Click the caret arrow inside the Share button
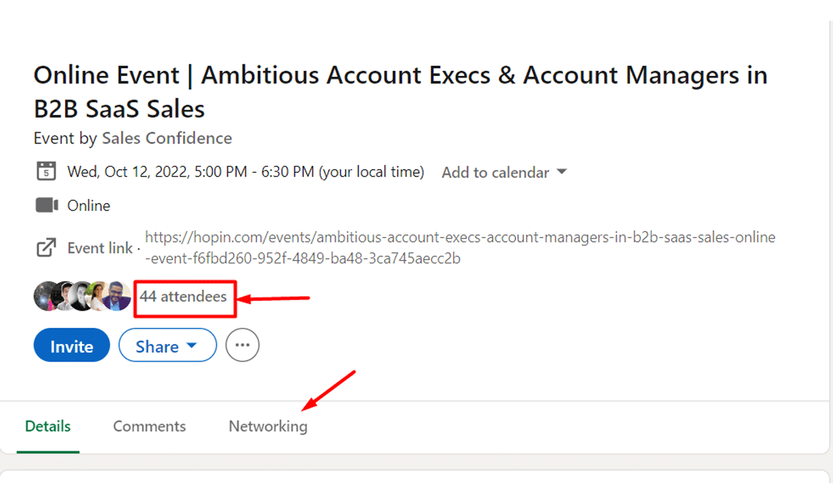Screen dimensions: 833x504 (x=191, y=346)
